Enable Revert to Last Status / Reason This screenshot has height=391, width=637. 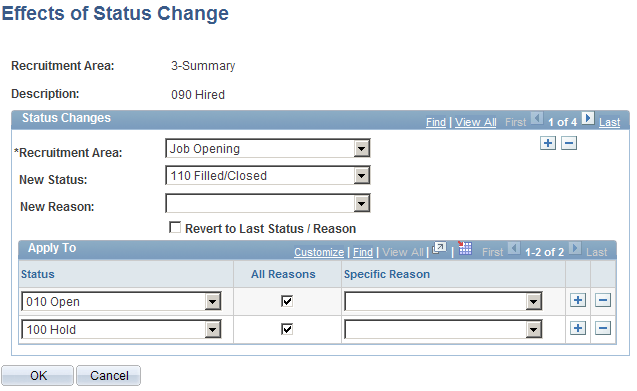[175, 227]
